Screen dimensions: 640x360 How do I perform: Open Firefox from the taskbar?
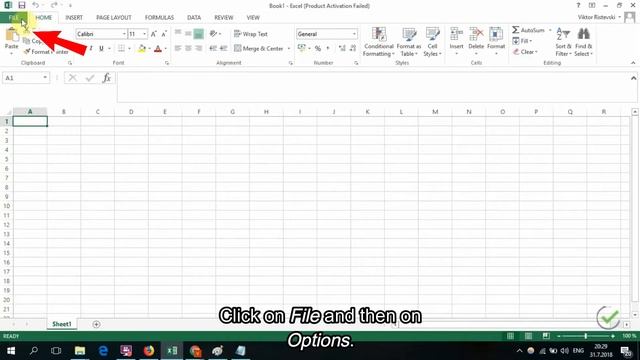coord(149,351)
